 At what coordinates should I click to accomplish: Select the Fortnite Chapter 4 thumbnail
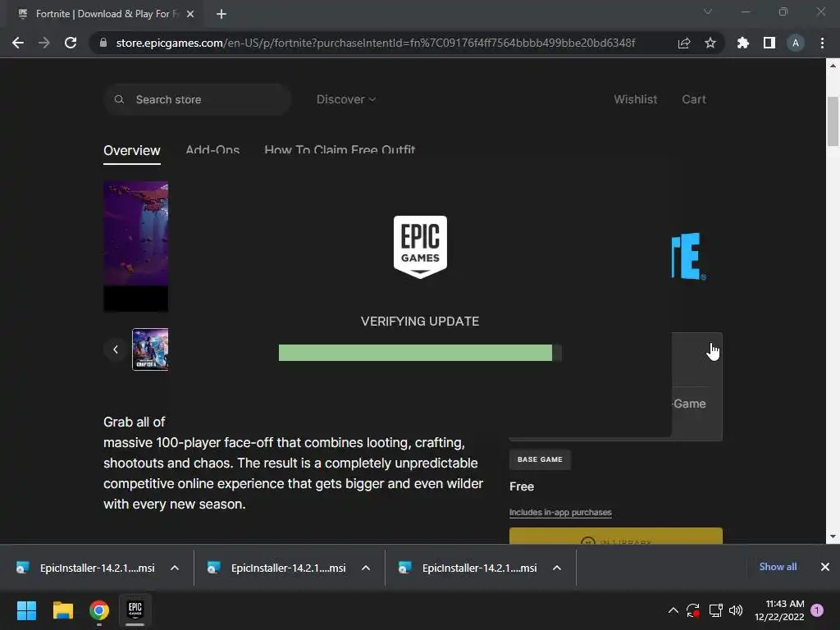[151, 349]
